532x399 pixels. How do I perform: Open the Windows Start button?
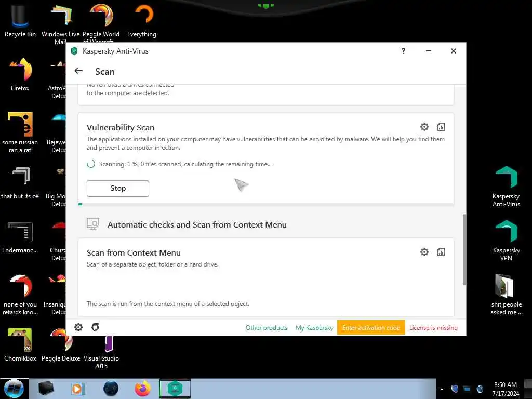(x=14, y=389)
